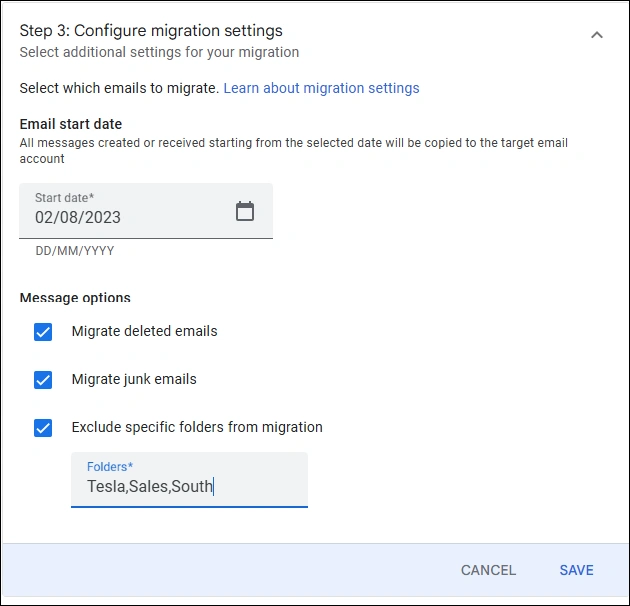Click the 'Migrate junk emails' label text
Viewport: 630px width, 606px height.
(x=134, y=379)
